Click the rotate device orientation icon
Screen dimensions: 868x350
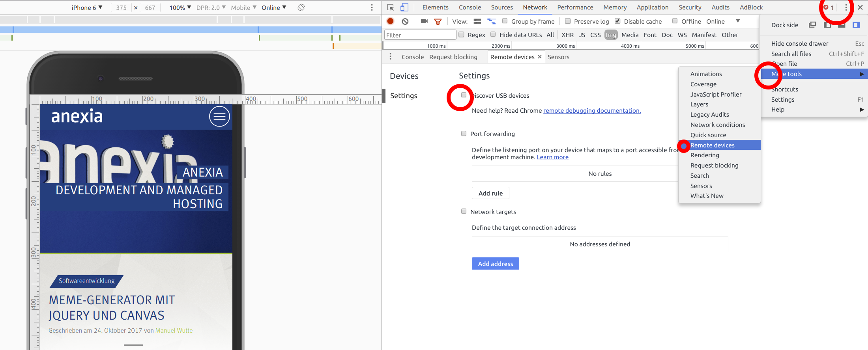(x=301, y=7)
